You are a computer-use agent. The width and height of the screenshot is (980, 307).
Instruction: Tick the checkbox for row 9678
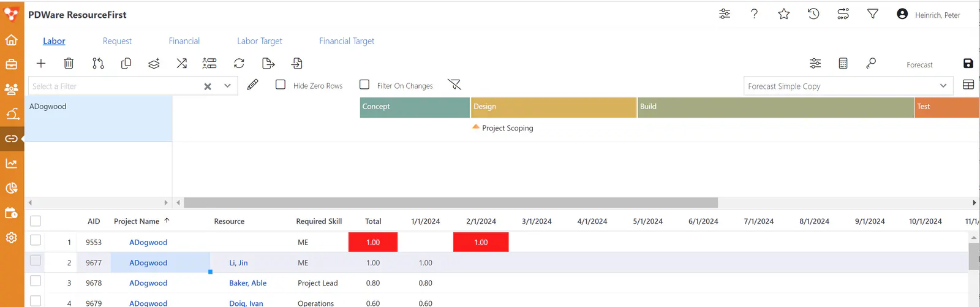[36, 281]
